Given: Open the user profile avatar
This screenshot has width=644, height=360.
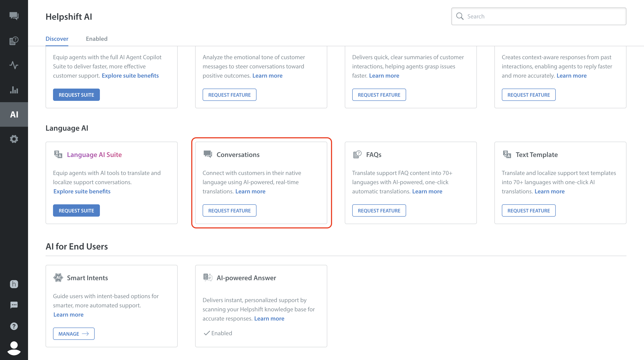Looking at the screenshot, I should [x=14, y=348].
